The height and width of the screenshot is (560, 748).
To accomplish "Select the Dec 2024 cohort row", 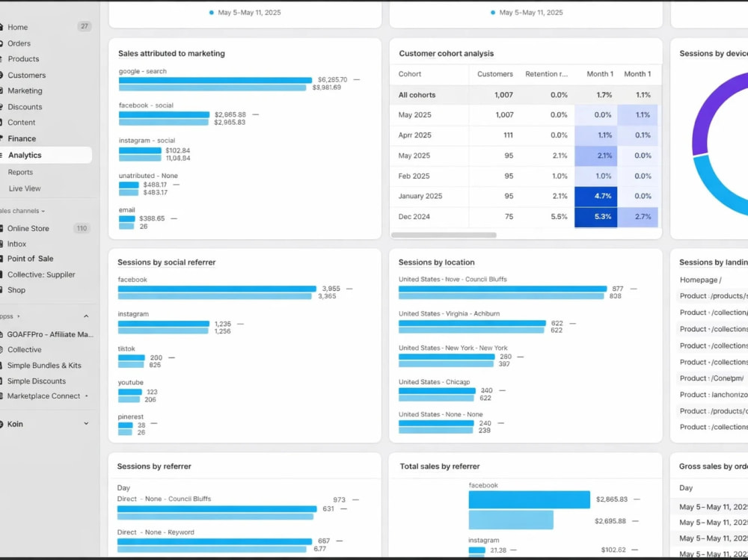I will coord(525,217).
